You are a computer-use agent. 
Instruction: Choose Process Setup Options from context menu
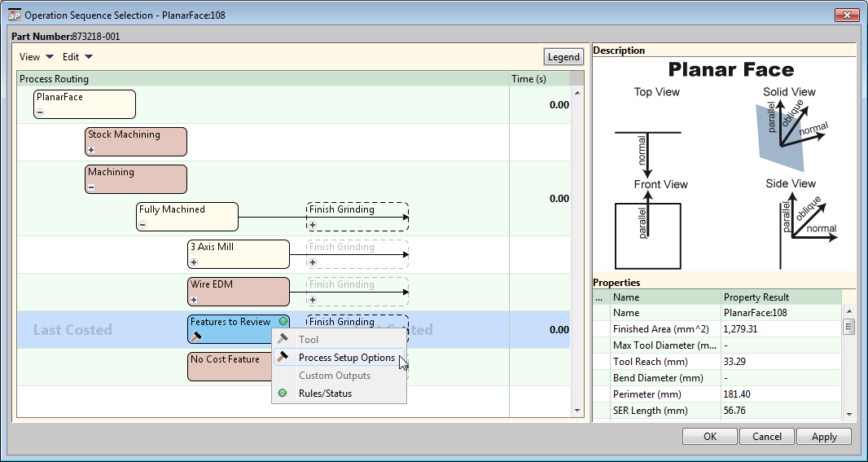click(346, 358)
